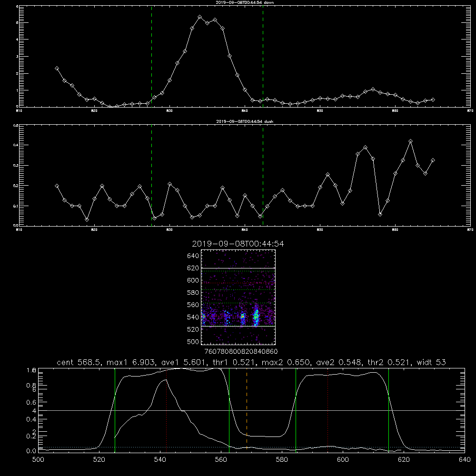476x476 pixels.
Task: Click the '640' y-axis label beside spectrogram
Action: coord(193,256)
